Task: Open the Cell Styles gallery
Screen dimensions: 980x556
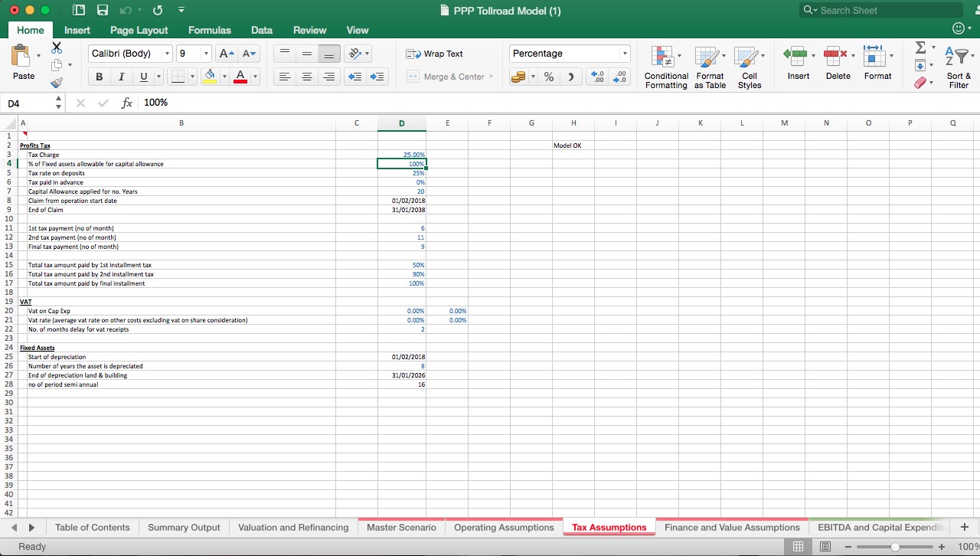Action: point(750,67)
